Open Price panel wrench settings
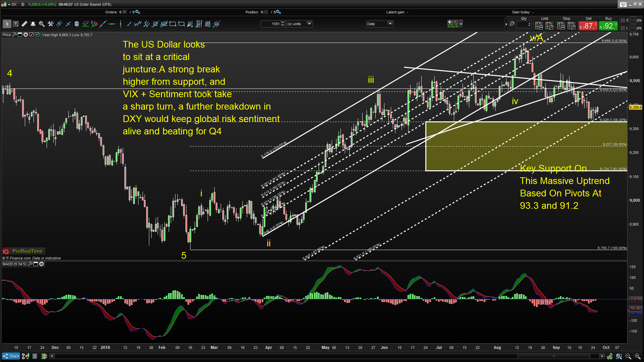 [14, 35]
